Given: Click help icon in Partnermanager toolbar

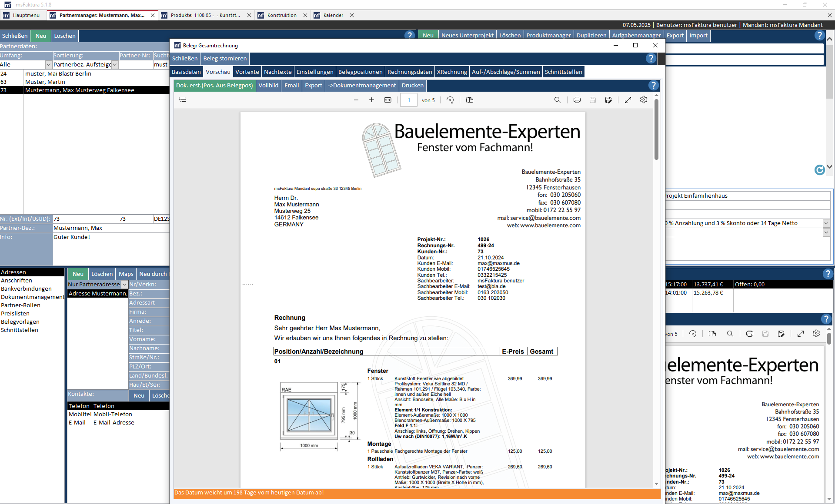Looking at the screenshot, I should [409, 35].
